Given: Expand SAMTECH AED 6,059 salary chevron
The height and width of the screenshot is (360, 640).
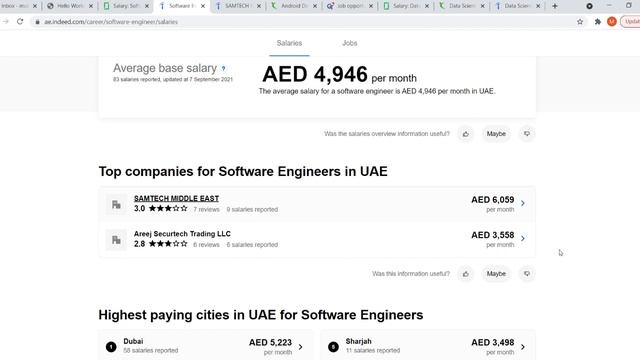Looking at the screenshot, I should [x=523, y=203].
